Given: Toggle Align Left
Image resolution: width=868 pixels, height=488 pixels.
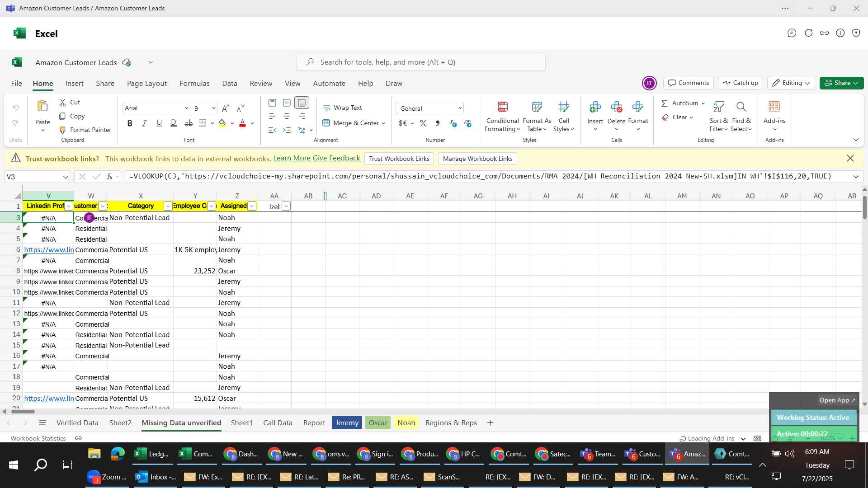Looking at the screenshot, I should [272, 116].
